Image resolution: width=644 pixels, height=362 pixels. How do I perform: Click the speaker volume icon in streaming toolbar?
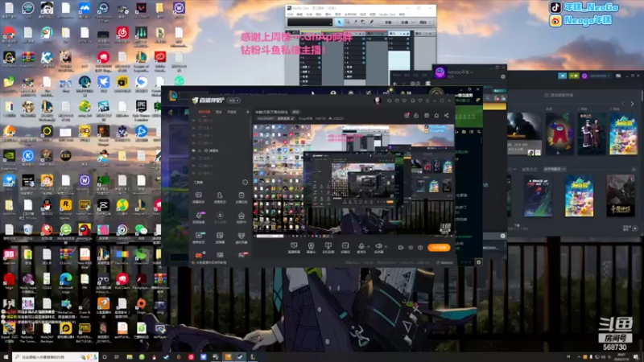[x=378, y=246]
